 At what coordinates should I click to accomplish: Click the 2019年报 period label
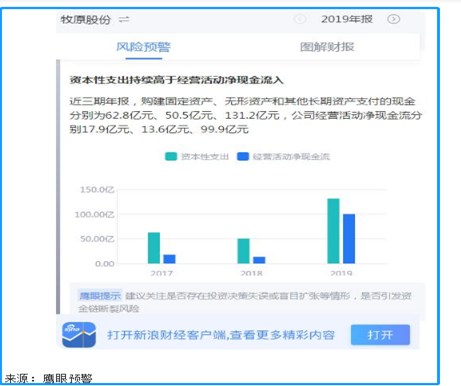coord(347,19)
